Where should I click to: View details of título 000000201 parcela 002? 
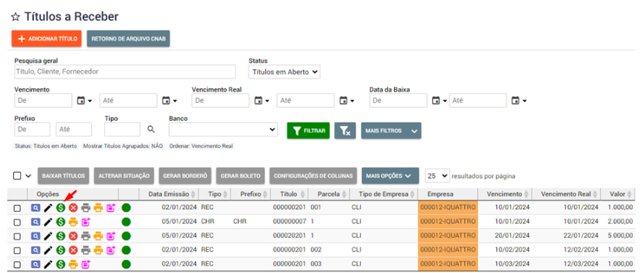point(36,250)
